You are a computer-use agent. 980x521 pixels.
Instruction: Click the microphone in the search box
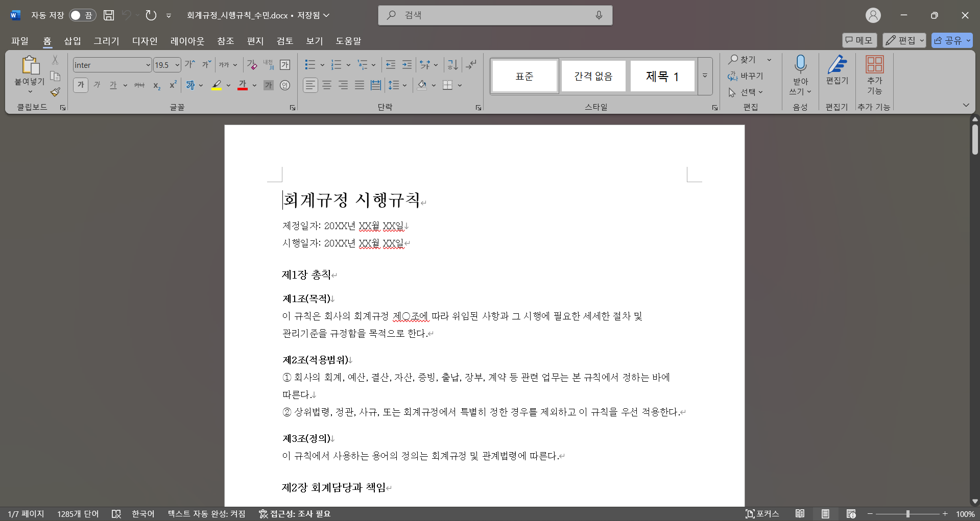coord(599,15)
